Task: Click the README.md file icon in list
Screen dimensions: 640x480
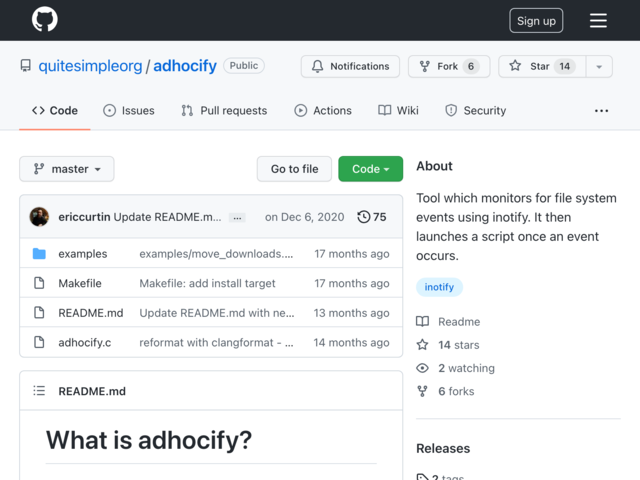Action: tap(39, 313)
